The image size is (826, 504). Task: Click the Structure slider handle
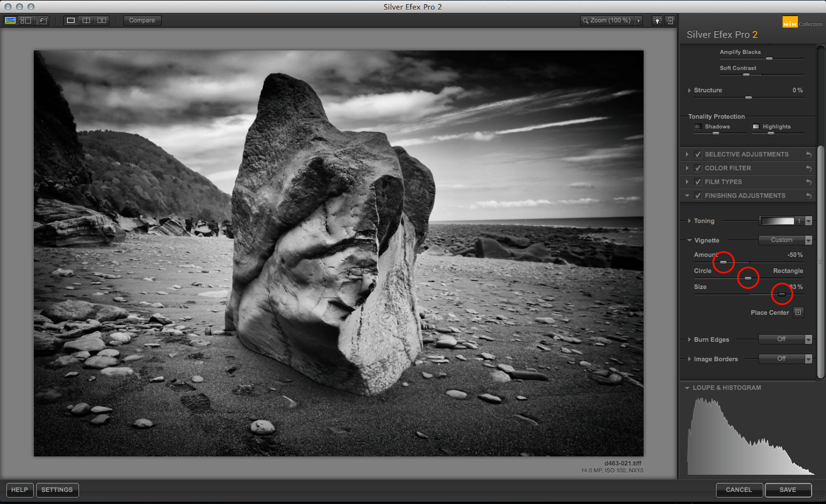coord(749,97)
